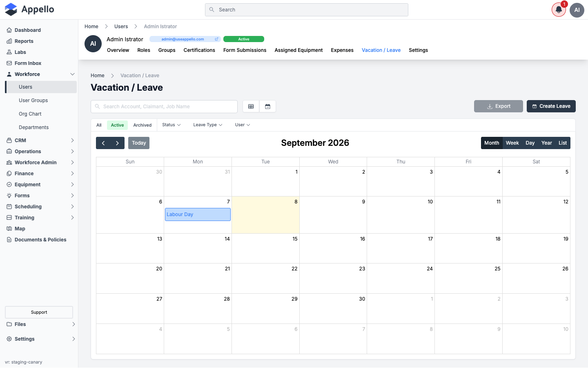The width and height of the screenshot is (588, 375).
Task: Select the Archived filter
Action: [143, 125]
